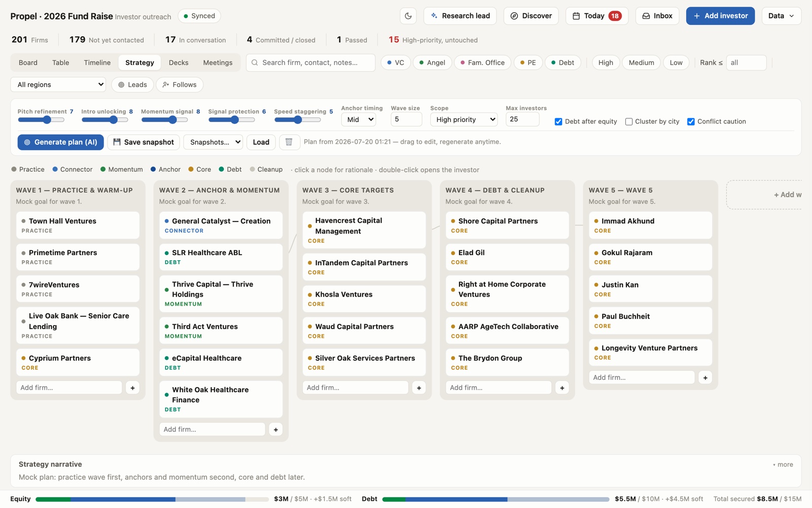The height and width of the screenshot is (508, 812).
Task: Select the Strategy tab
Action: [140, 62]
